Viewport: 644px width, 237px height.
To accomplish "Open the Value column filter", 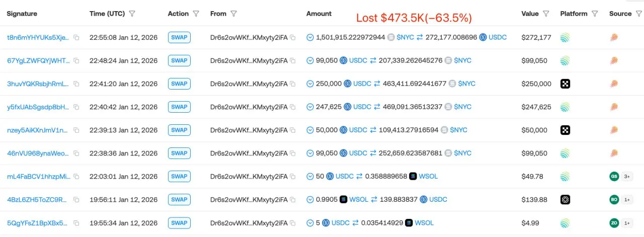I will (x=546, y=14).
